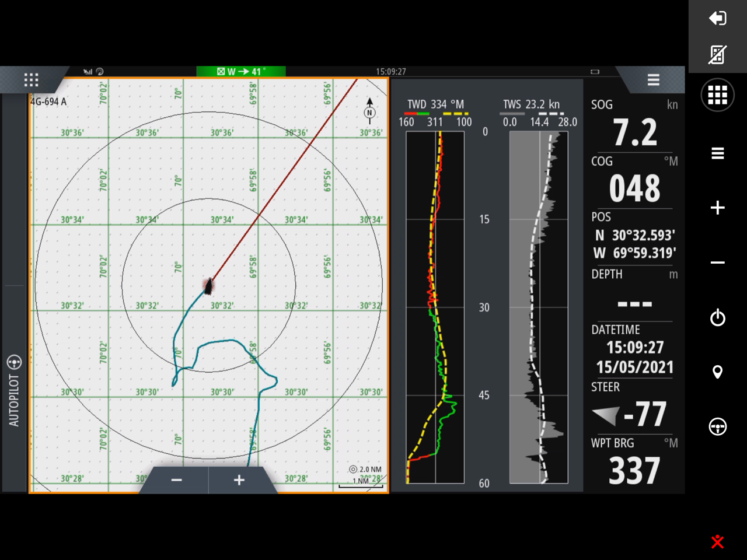
Task: Click the waypoint marker pin icon
Action: click(717, 372)
